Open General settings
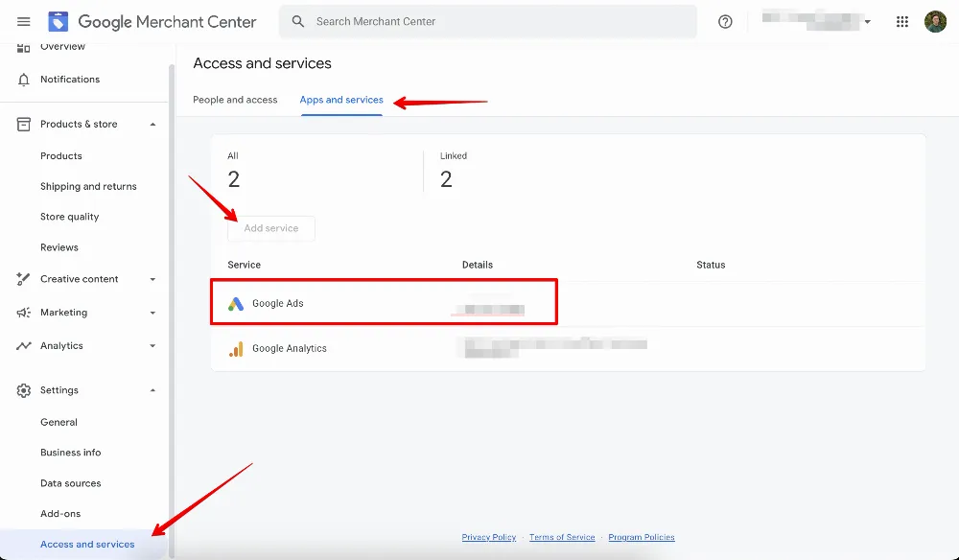Screen dimensions: 959x560 pos(58,423)
